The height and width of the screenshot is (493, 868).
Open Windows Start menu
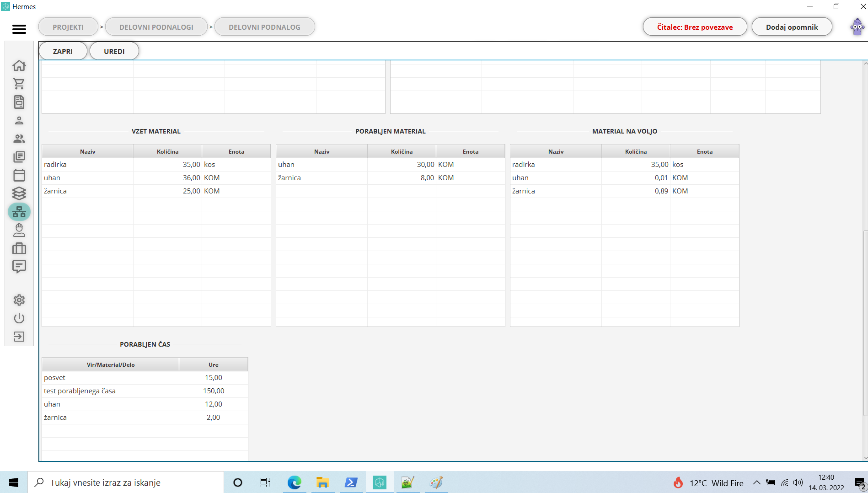(x=14, y=482)
